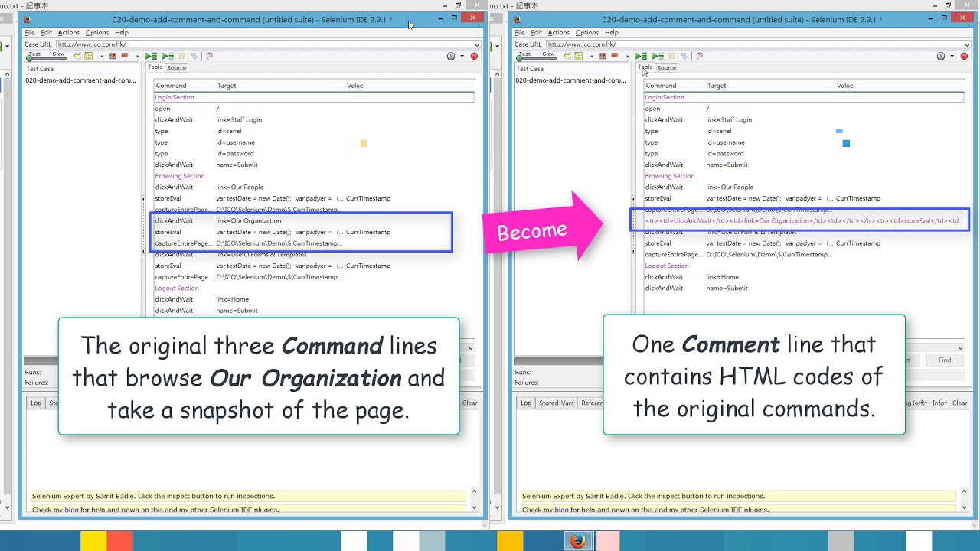Click the scheduler clock icon in right window
This screenshot has height=551, width=980.
[x=941, y=56]
